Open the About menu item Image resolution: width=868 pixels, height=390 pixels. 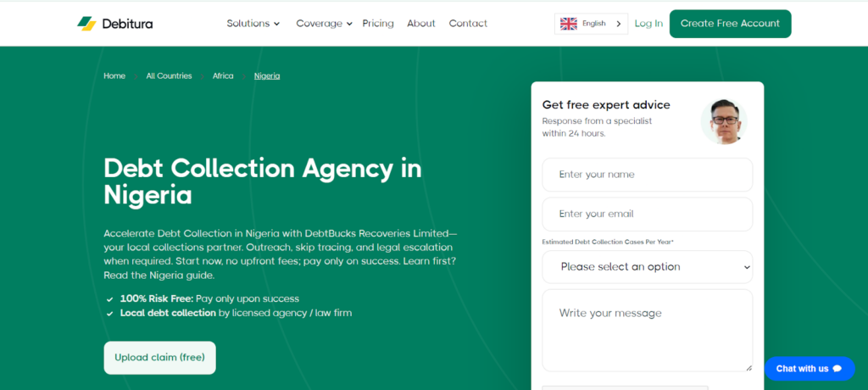421,24
